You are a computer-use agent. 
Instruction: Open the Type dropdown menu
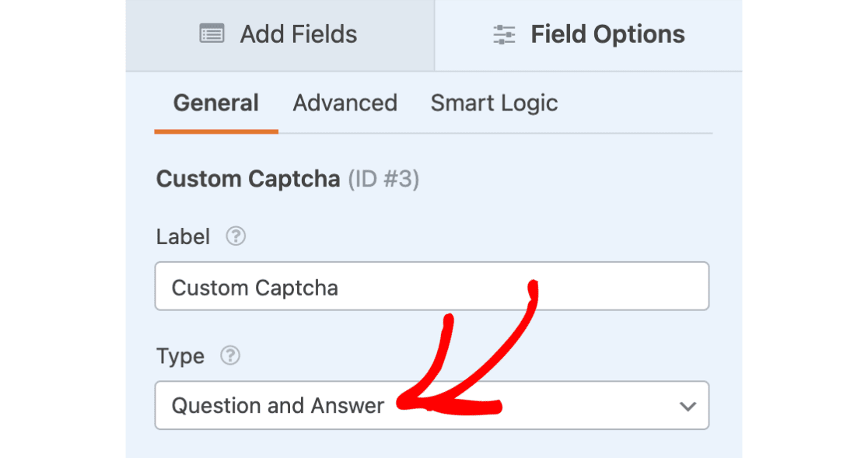[x=432, y=405]
